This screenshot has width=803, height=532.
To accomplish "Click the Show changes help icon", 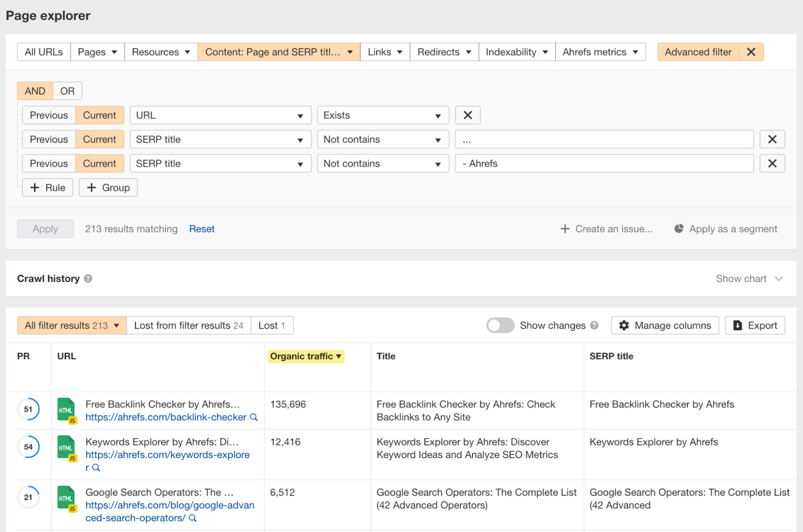I will (x=595, y=325).
